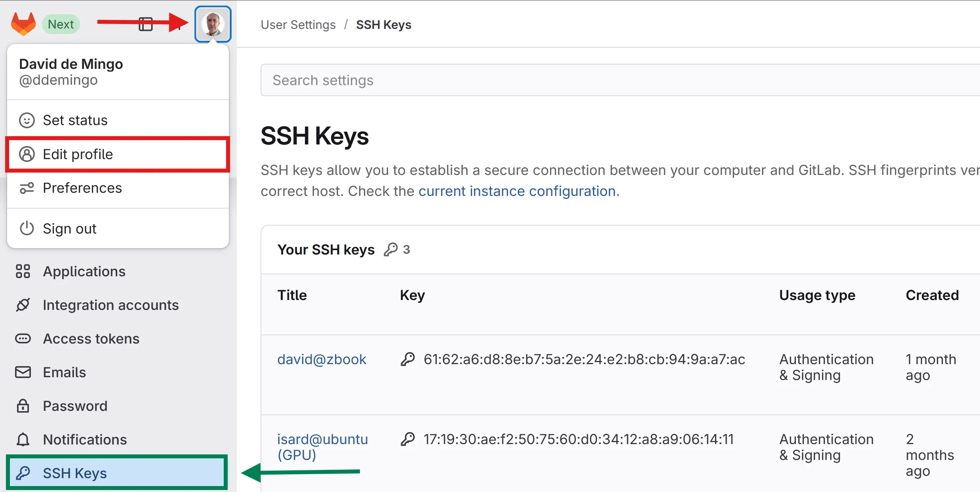Click the Emails envelope icon
Image resolution: width=980 pixels, height=492 pixels.
coord(23,372)
